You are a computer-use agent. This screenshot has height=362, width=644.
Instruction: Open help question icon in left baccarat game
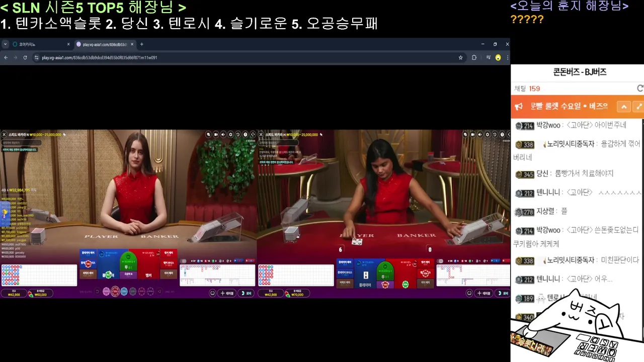(x=245, y=134)
